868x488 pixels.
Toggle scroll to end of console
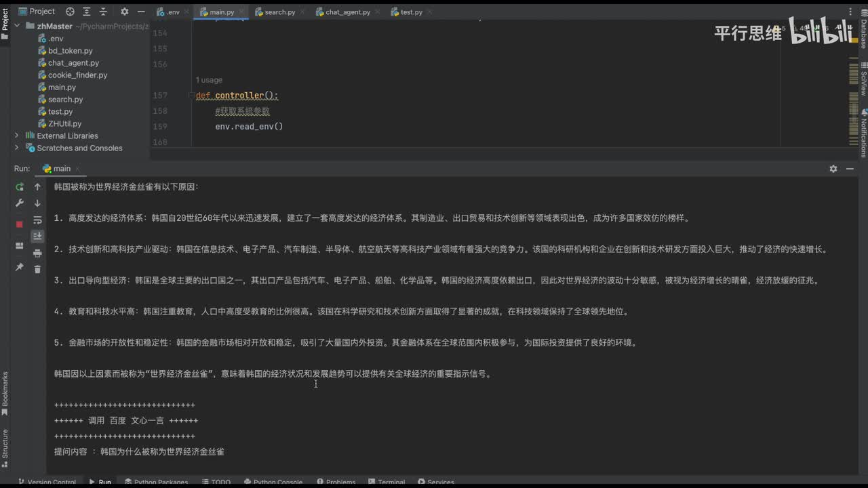pyautogui.click(x=37, y=236)
